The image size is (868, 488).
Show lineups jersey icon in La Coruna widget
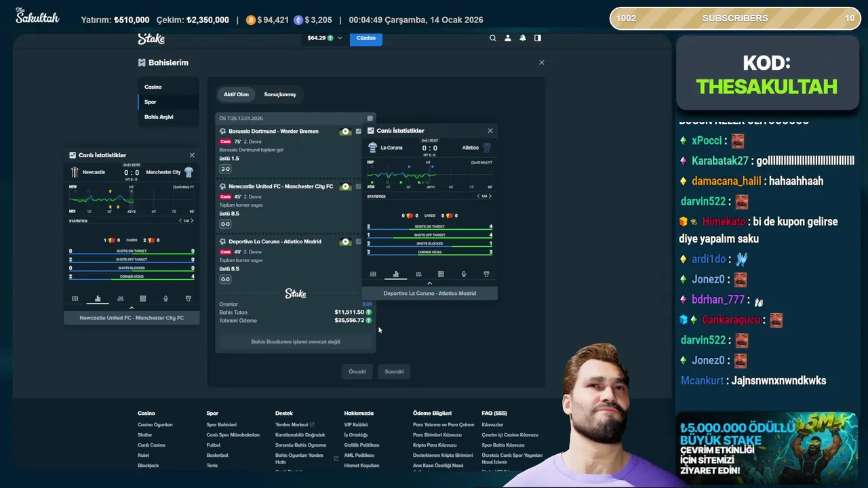click(x=486, y=274)
